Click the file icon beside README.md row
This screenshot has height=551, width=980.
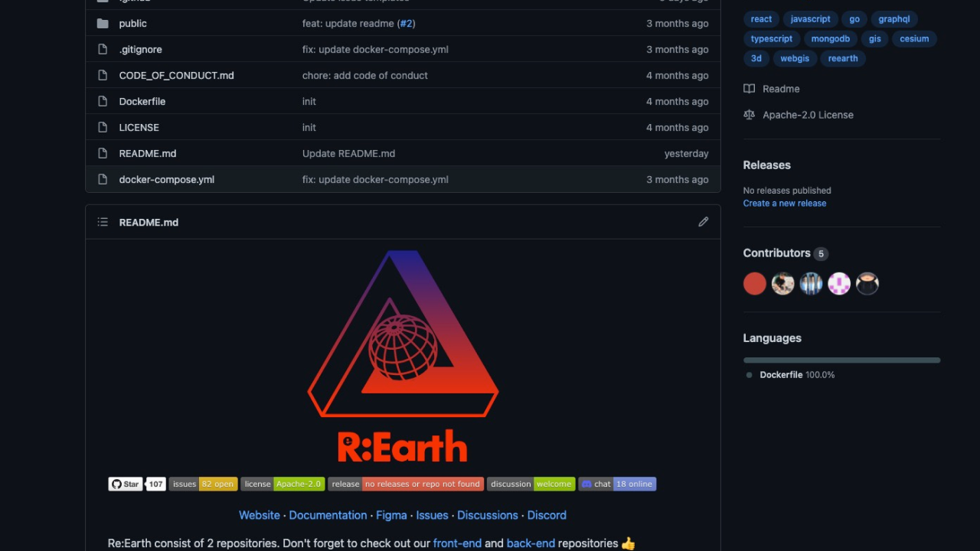click(103, 154)
